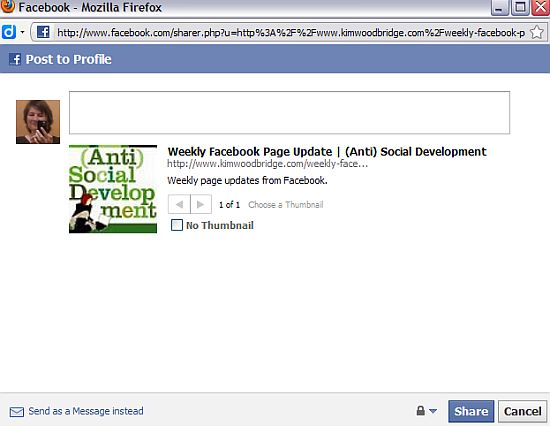
Task: Enable the No Thumbnail checkbox
Action: tap(177, 225)
